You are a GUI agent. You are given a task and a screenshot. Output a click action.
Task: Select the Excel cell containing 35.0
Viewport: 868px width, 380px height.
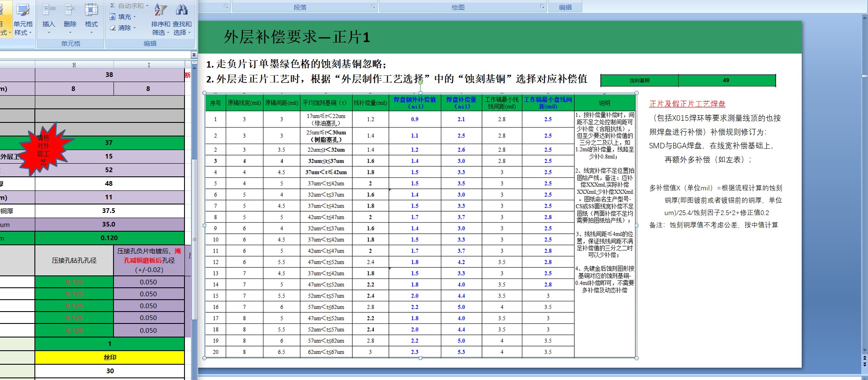point(110,224)
